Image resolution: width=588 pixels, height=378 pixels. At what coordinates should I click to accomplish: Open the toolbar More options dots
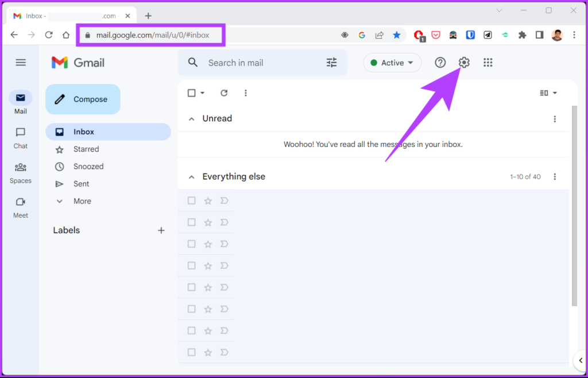coord(246,93)
